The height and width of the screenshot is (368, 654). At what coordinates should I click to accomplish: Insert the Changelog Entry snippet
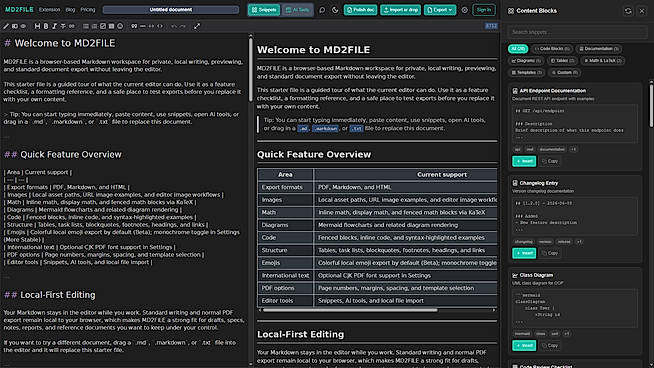coord(524,253)
